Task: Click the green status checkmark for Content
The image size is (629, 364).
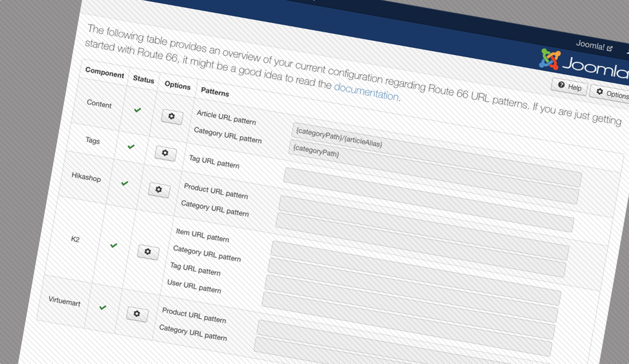Action: [x=137, y=110]
